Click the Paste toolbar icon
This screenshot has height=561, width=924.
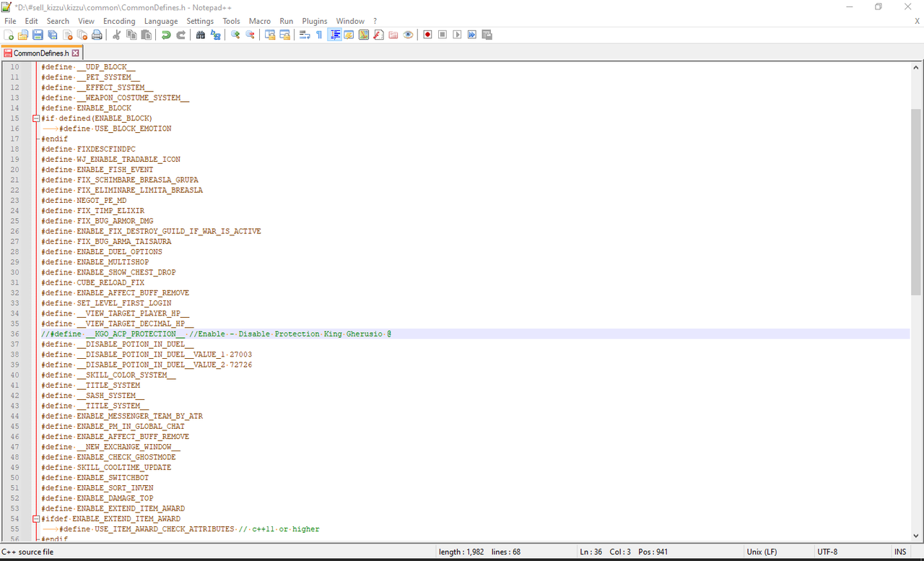click(x=147, y=35)
